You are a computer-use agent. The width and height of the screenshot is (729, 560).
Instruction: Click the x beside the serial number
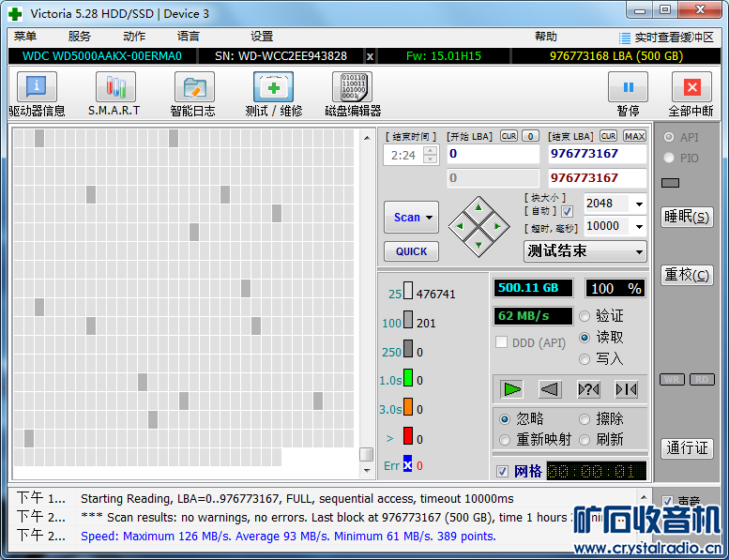[370, 56]
